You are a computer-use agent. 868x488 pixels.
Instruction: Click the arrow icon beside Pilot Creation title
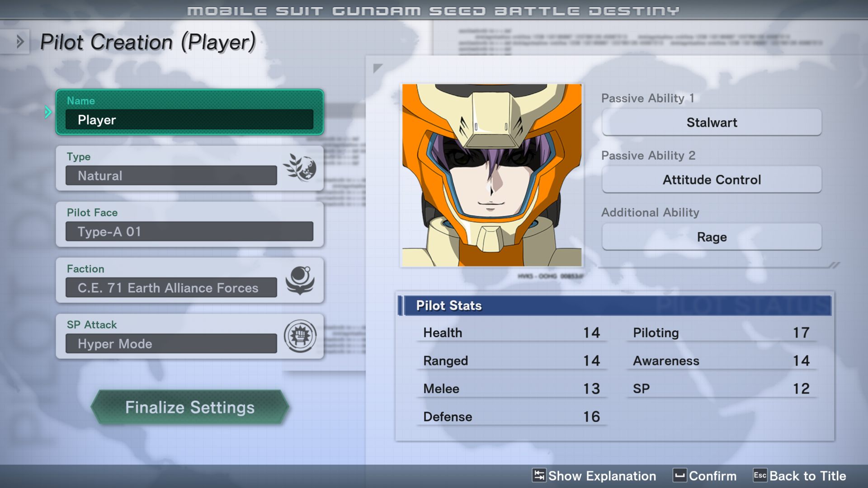(20, 42)
